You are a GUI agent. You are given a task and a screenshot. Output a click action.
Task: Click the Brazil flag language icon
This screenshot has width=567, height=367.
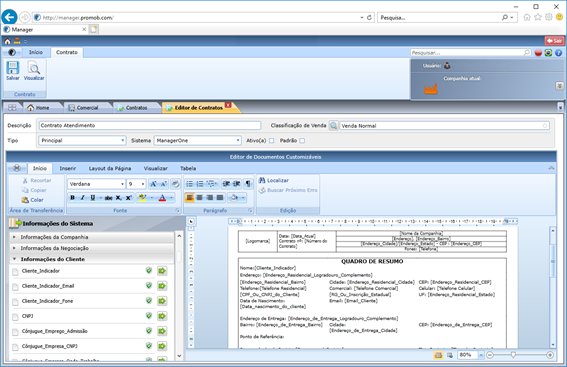click(548, 53)
